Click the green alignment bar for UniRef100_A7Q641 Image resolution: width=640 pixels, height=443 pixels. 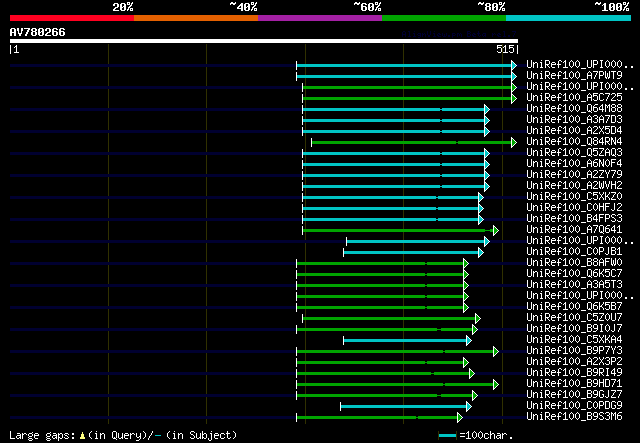pyautogui.click(x=398, y=231)
